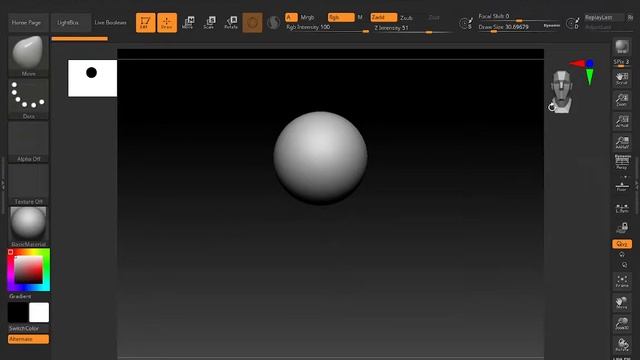Toggle L.Sym local symmetry

(x=622, y=209)
